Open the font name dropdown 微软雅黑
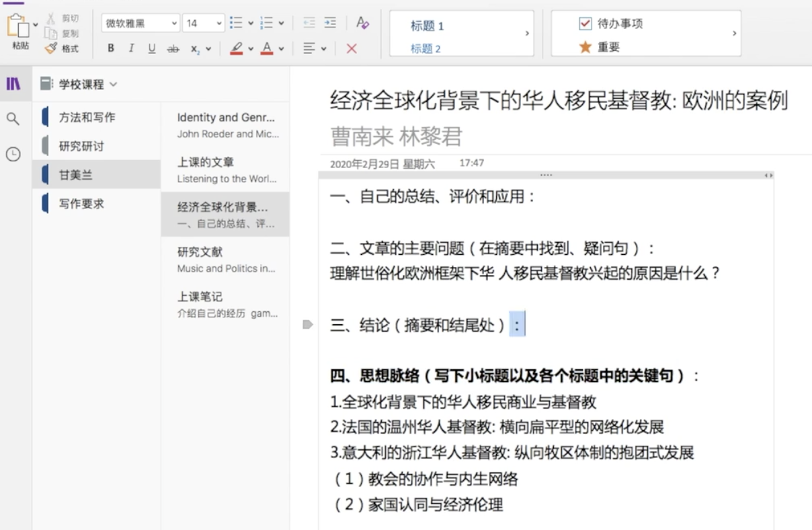This screenshot has height=530, width=812. [x=141, y=23]
